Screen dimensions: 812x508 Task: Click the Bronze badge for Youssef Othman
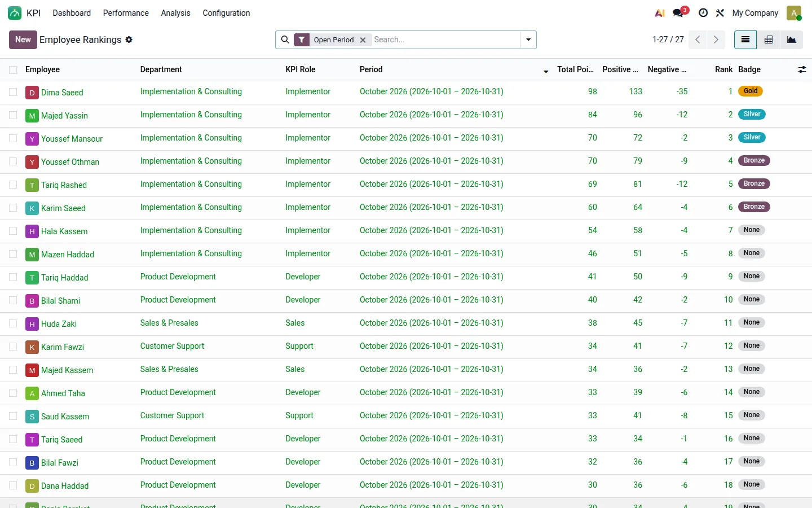click(x=754, y=160)
